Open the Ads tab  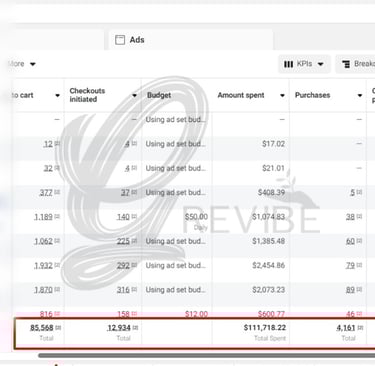coord(191,40)
